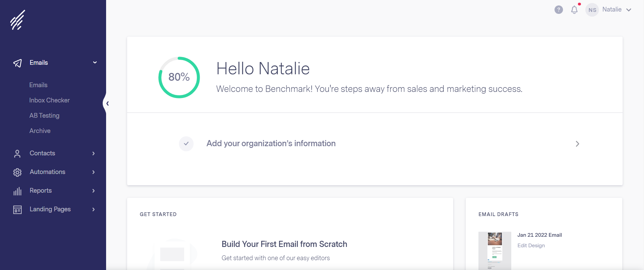Open help via the question mark icon
The image size is (644, 270).
(559, 10)
